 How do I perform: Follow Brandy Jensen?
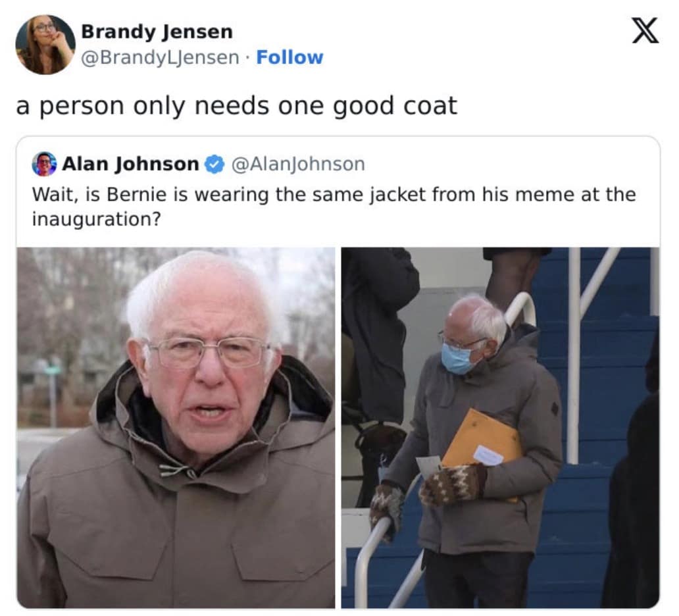pos(289,57)
